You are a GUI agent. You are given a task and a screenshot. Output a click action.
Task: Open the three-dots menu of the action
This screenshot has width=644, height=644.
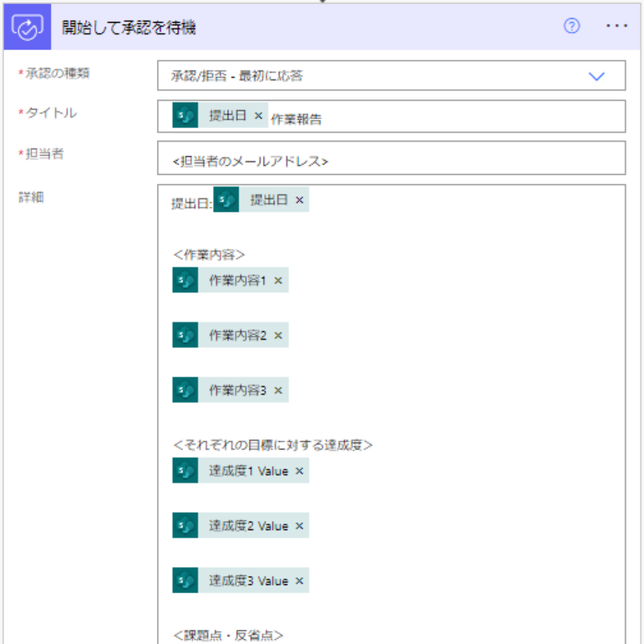617,26
